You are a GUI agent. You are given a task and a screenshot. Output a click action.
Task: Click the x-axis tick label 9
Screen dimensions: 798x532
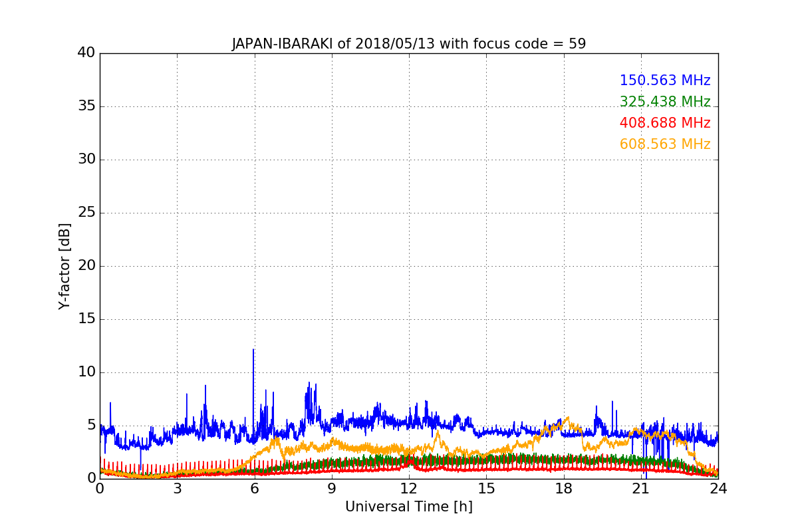tap(332, 489)
